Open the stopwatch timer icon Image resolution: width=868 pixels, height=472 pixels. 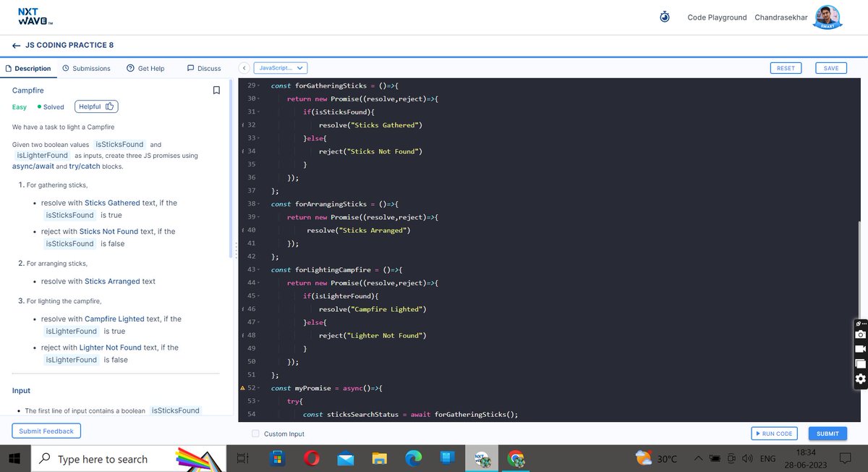coord(665,17)
